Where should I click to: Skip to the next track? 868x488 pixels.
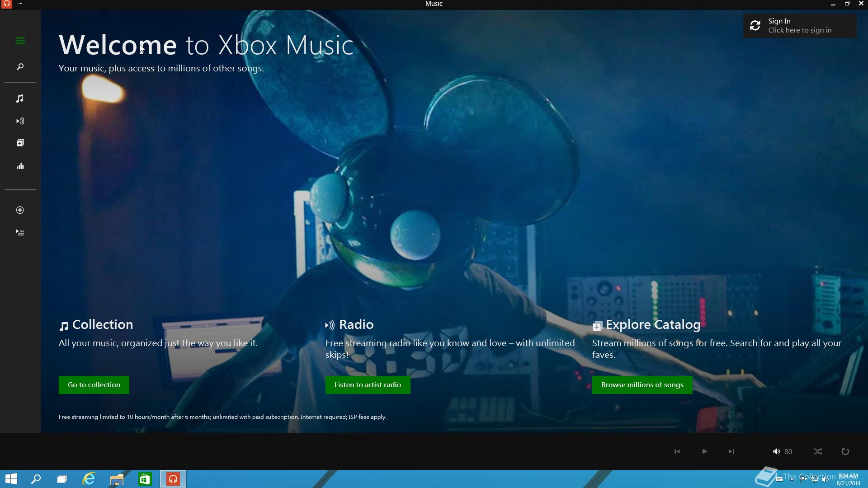click(x=731, y=451)
